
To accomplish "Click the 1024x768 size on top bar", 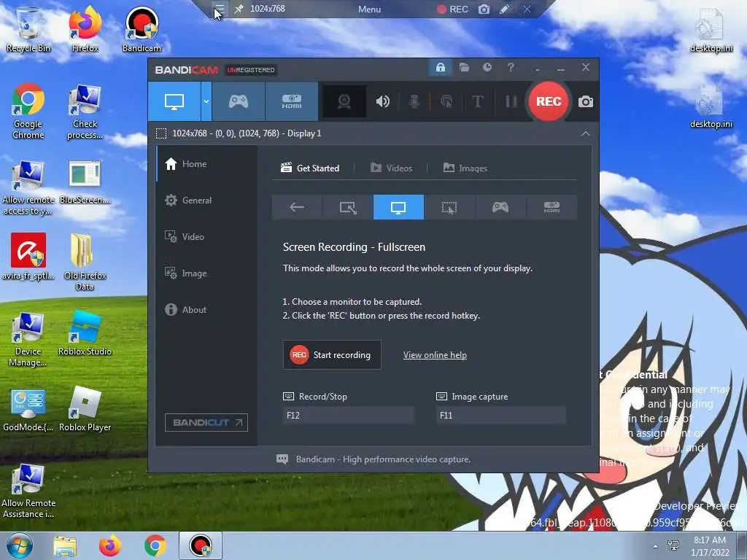I will click(268, 9).
